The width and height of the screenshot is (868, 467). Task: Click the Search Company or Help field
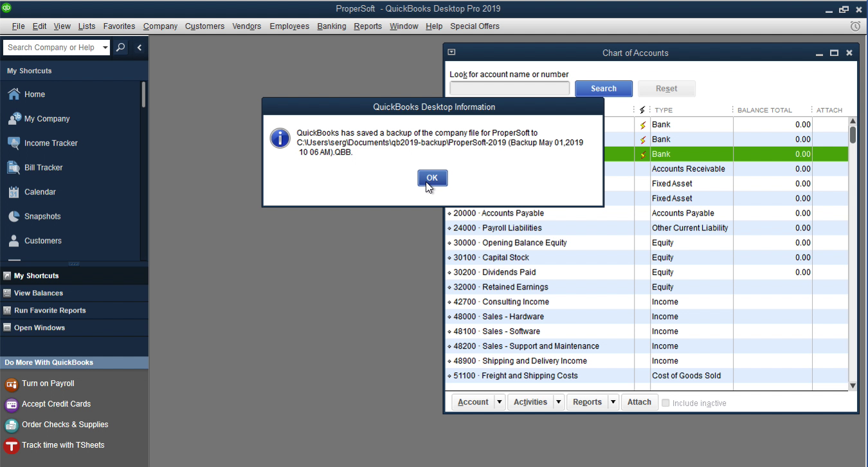point(51,48)
